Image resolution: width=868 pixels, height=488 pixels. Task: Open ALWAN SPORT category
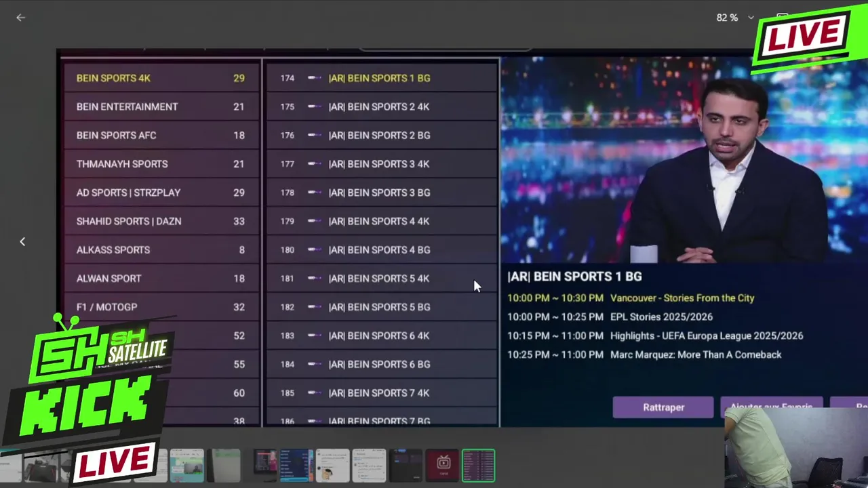(x=161, y=278)
